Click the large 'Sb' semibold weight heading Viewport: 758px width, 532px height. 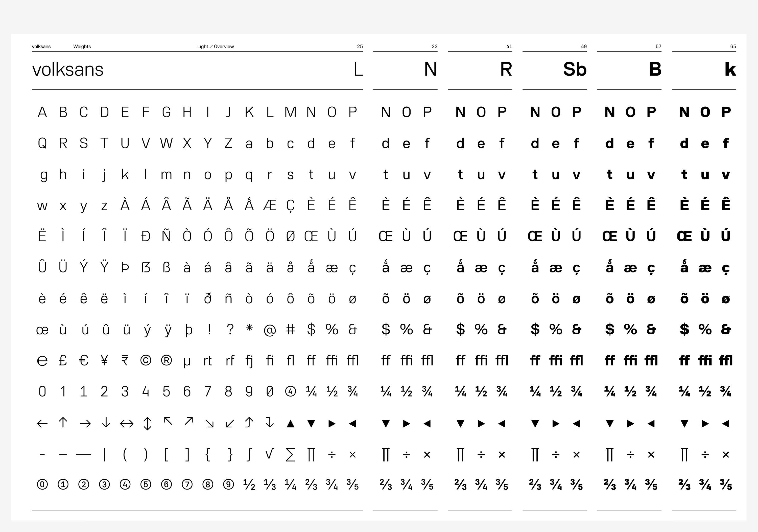575,69
